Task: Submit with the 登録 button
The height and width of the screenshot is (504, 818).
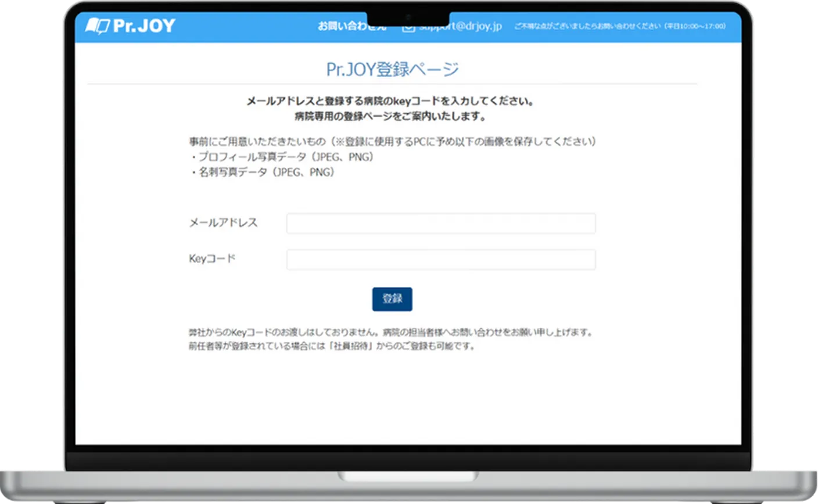Action: coord(392,299)
